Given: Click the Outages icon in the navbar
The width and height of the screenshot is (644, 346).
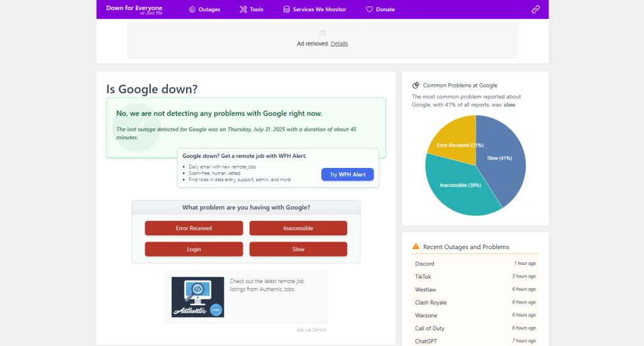Looking at the screenshot, I should coord(192,9).
